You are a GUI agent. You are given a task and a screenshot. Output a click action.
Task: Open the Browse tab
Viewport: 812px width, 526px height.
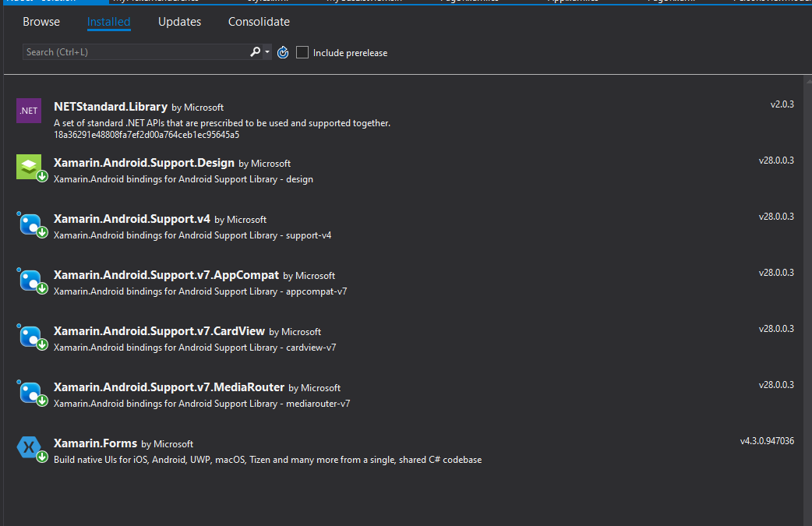(x=41, y=22)
